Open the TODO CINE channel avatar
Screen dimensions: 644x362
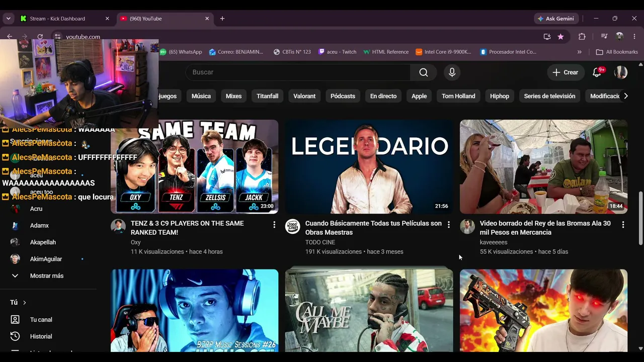pos(292,226)
